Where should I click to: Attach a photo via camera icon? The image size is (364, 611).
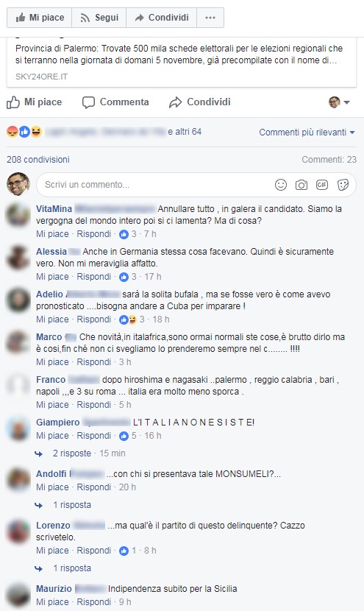[301, 185]
